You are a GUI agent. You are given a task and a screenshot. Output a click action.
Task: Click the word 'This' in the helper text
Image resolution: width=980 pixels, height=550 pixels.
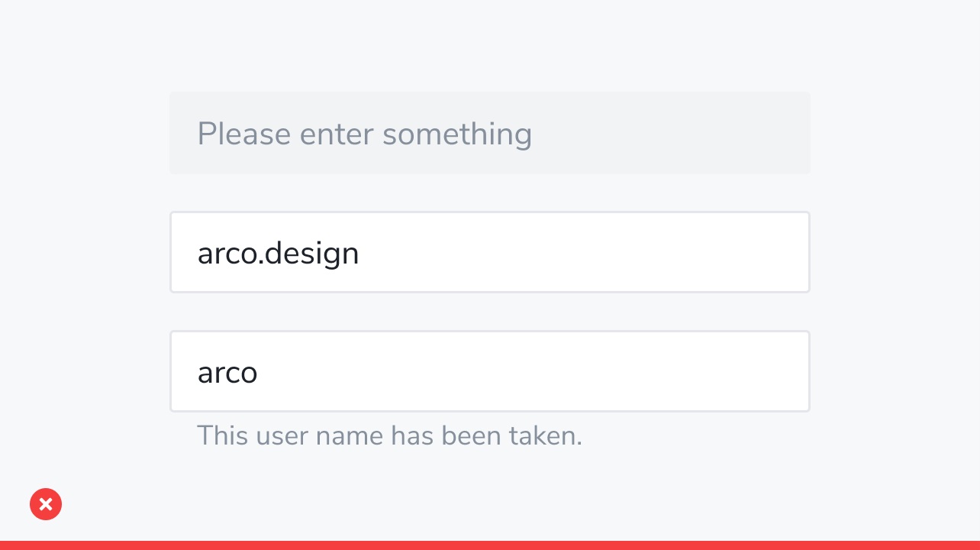point(222,435)
